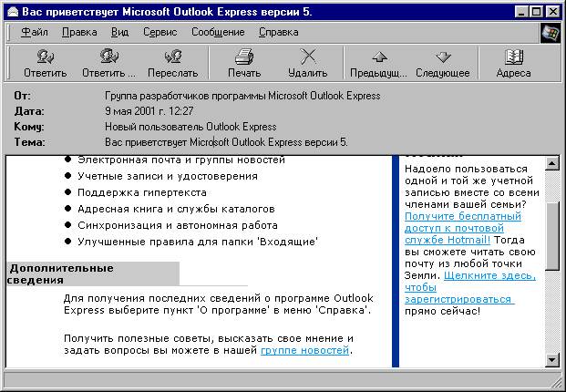The width and height of the screenshot is (566, 392).
Task: Click bullet item 'Синхронизация и автономная работа'
Action: (178, 225)
